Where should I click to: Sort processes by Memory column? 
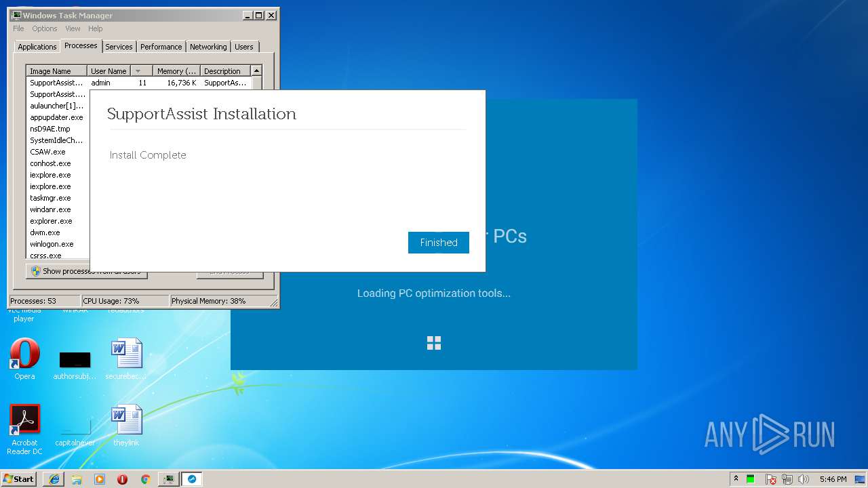click(x=176, y=71)
